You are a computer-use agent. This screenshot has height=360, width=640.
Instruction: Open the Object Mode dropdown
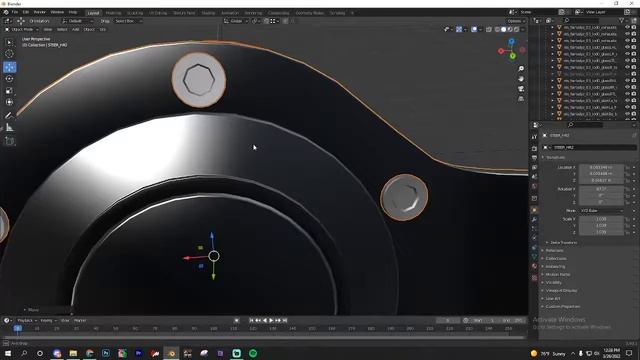(22, 29)
